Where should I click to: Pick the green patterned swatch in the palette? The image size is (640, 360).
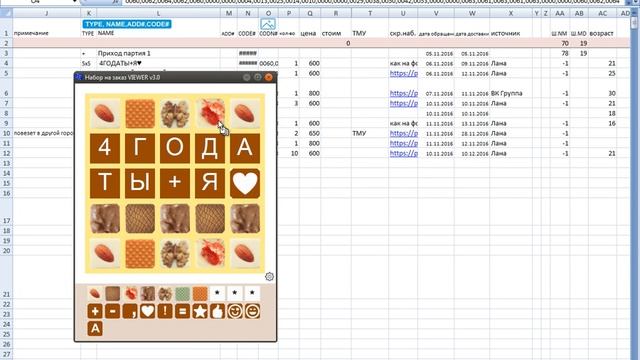[x=182, y=293]
